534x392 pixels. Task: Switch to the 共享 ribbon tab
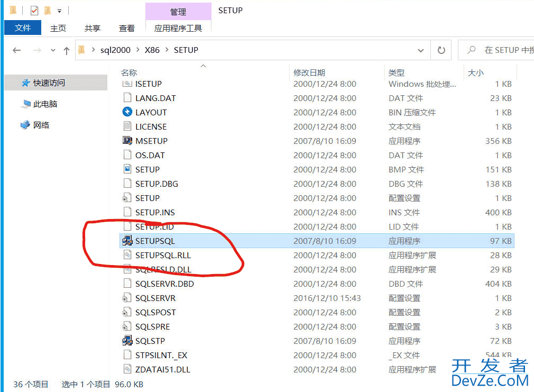pyautogui.click(x=93, y=28)
